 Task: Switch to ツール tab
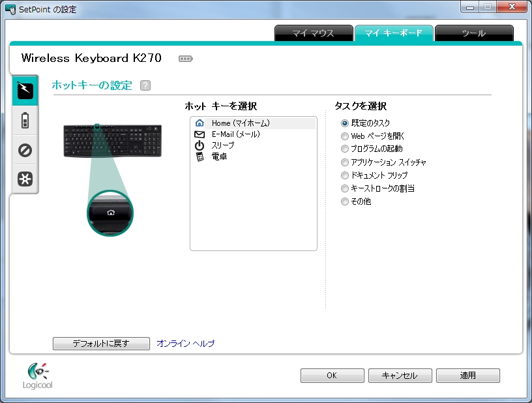pos(474,33)
